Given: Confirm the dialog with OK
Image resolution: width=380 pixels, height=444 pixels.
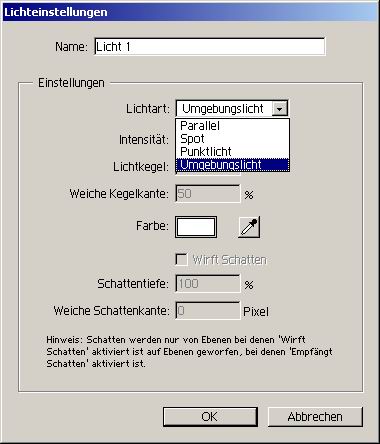Looking at the screenshot, I should (x=210, y=417).
